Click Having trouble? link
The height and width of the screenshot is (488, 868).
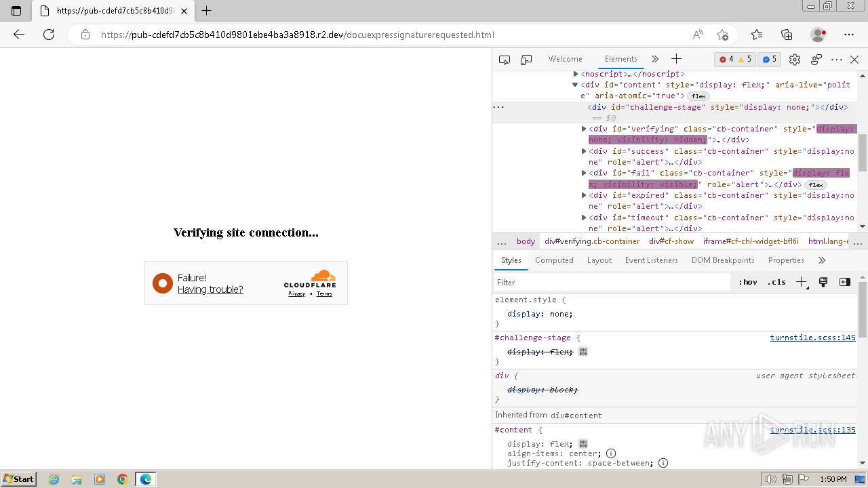(x=210, y=289)
